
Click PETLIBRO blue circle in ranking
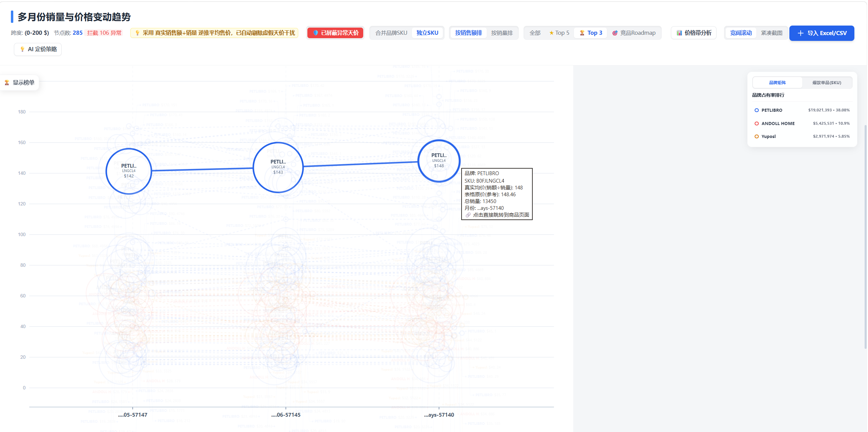(x=756, y=110)
